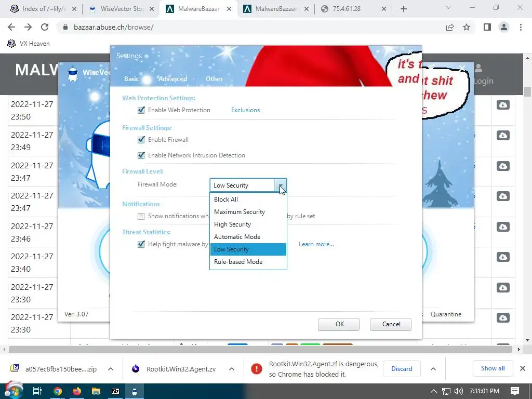Screen dimensions: 532x399
Task: Confirm settings with OK button
Action: tap(339, 324)
